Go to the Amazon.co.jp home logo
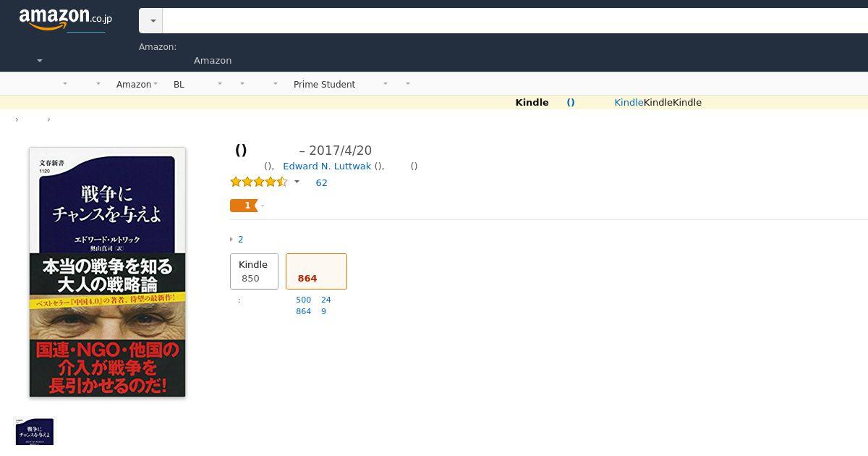The image size is (868, 456). (x=65, y=20)
